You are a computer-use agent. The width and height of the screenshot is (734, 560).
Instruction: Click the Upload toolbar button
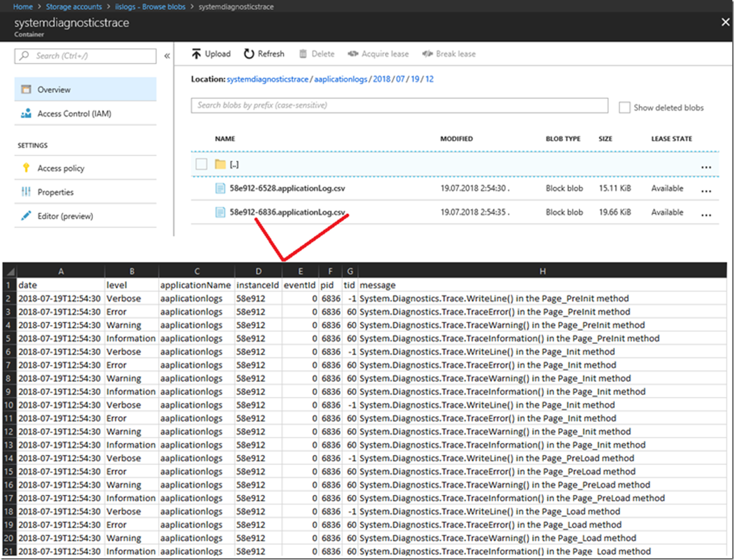(x=211, y=54)
